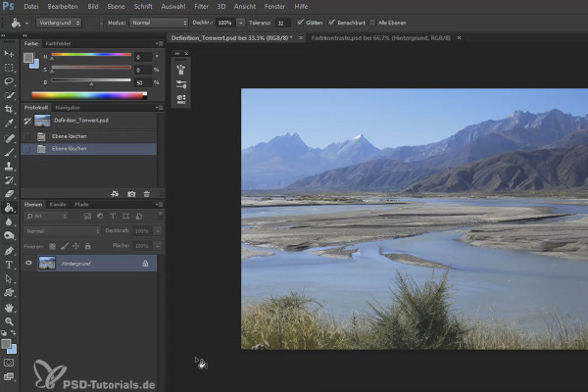This screenshot has height=392, width=588.
Task: Switch to the Kanäle tab
Action: (58, 205)
